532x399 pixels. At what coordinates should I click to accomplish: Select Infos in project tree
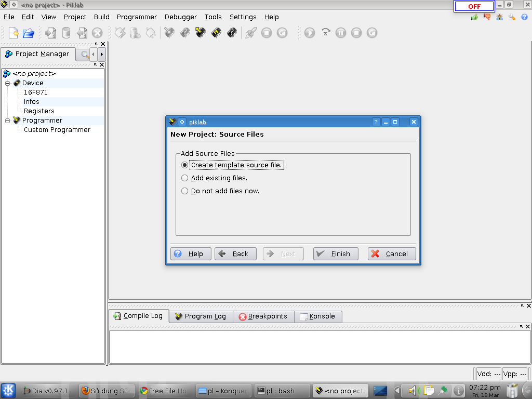[x=32, y=102]
